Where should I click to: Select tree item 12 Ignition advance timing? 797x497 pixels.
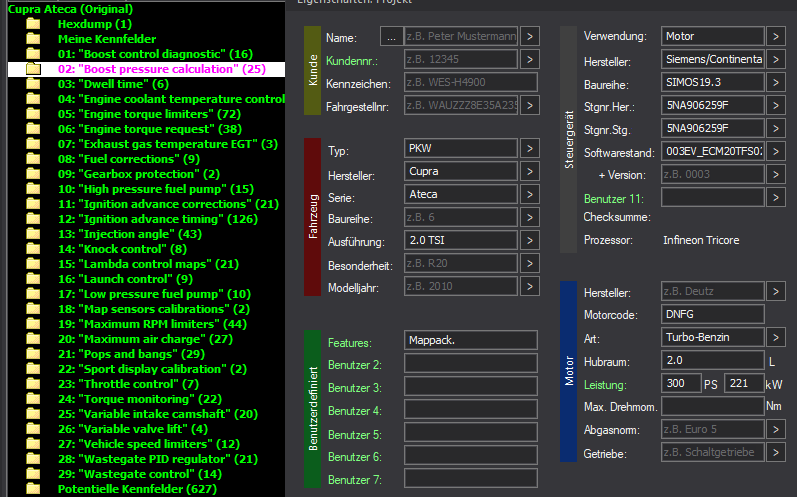pos(158,219)
